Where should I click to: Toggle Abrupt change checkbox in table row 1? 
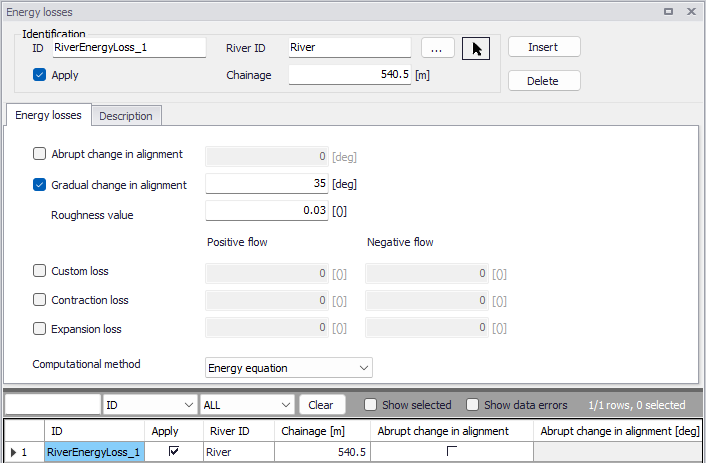pyautogui.click(x=452, y=451)
